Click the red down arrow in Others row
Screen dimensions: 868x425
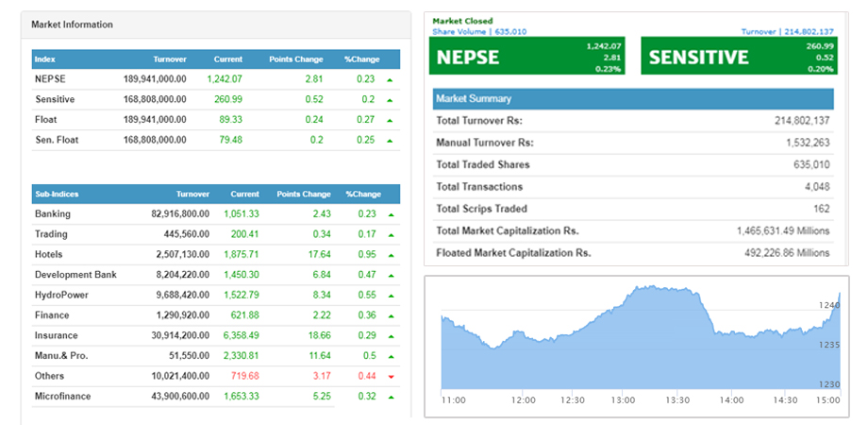pyautogui.click(x=392, y=377)
